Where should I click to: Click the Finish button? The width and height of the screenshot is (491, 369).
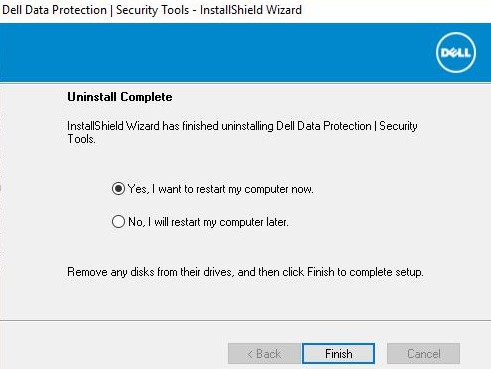pyautogui.click(x=339, y=354)
